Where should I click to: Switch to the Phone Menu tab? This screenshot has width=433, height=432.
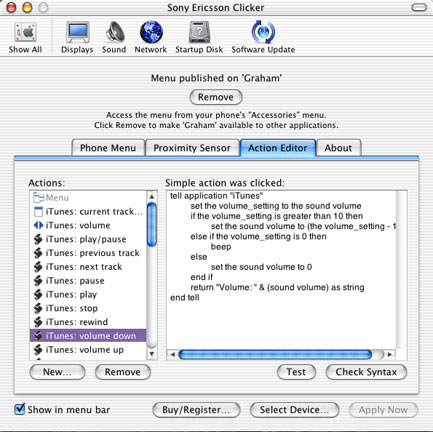click(108, 148)
